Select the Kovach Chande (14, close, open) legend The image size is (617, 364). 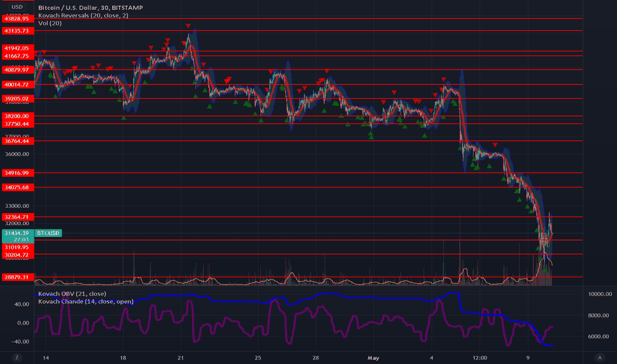pyautogui.click(x=86, y=301)
